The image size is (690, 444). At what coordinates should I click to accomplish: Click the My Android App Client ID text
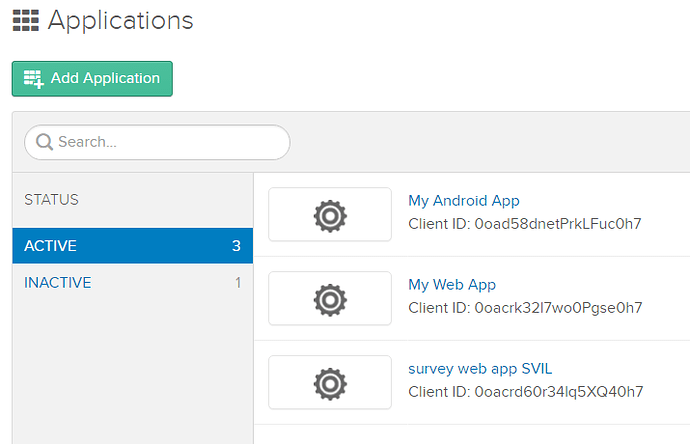(x=524, y=223)
